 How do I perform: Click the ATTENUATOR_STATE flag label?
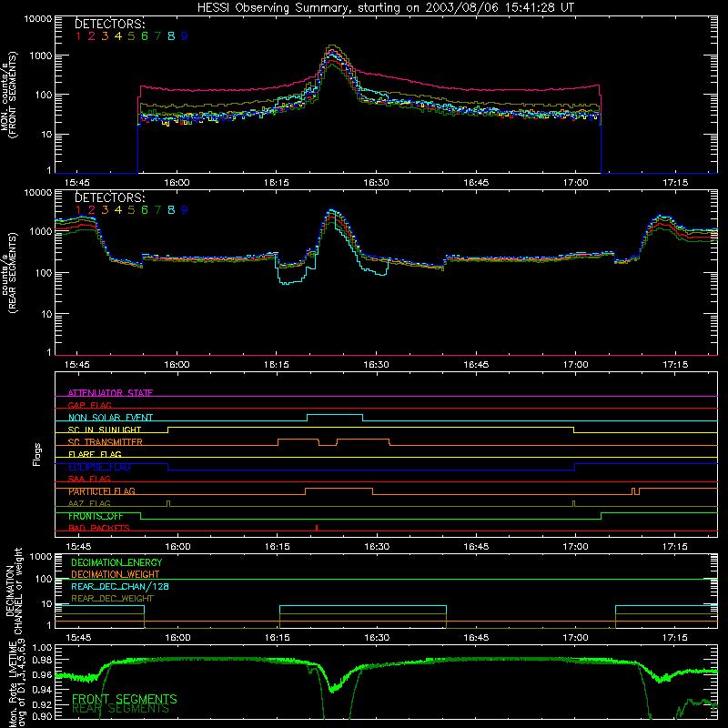tap(110, 393)
